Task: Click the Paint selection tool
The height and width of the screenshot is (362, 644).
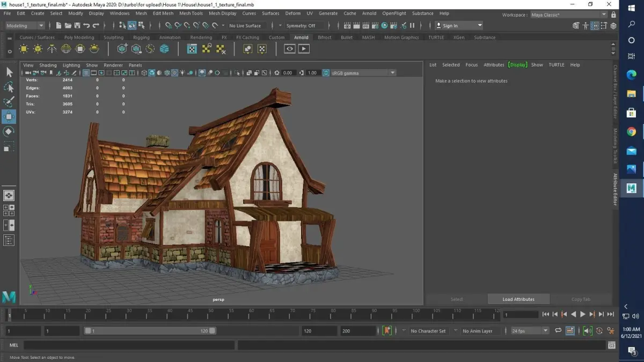Action: click(x=9, y=102)
